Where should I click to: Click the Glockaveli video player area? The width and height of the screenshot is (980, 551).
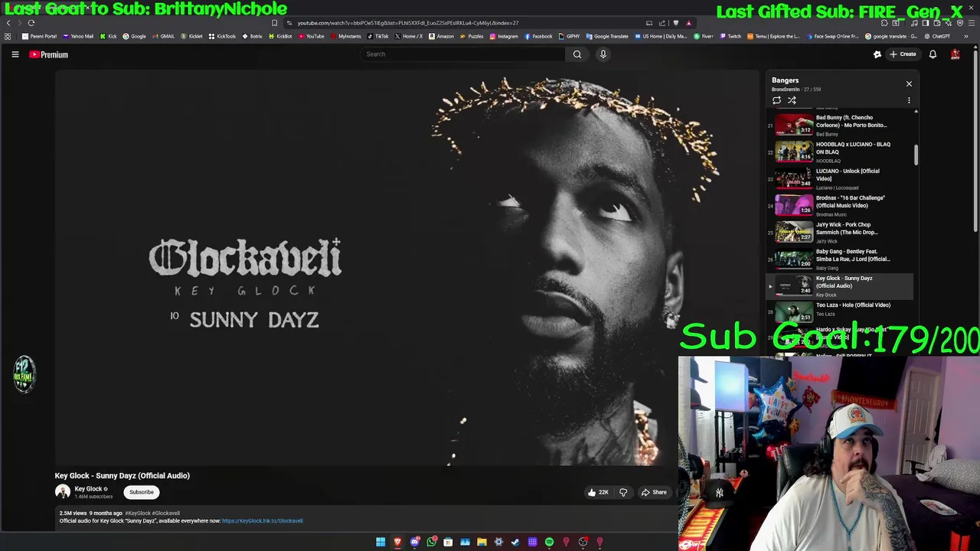(x=406, y=268)
